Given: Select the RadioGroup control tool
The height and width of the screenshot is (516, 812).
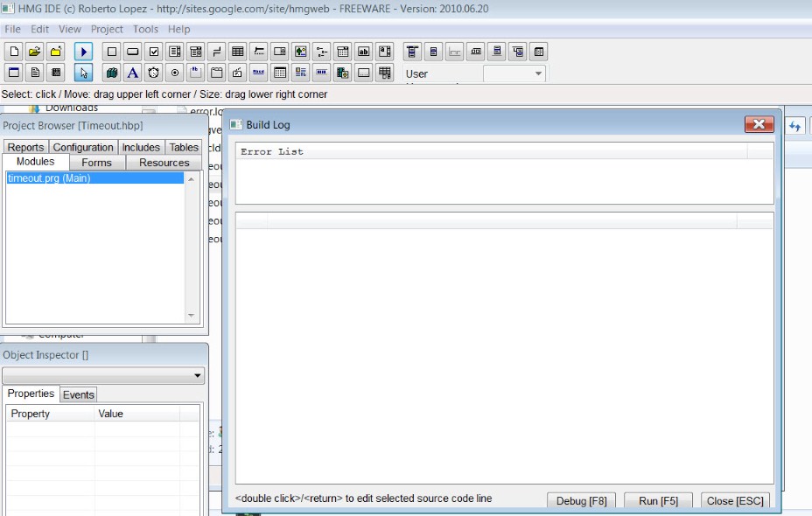Looking at the screenshot, I should pyautogui.click(x=174, y=73).
